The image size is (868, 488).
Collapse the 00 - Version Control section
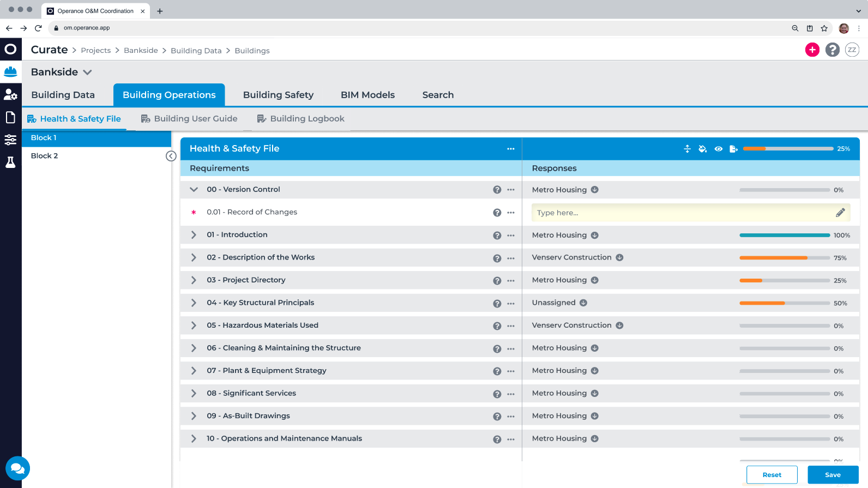194,190
